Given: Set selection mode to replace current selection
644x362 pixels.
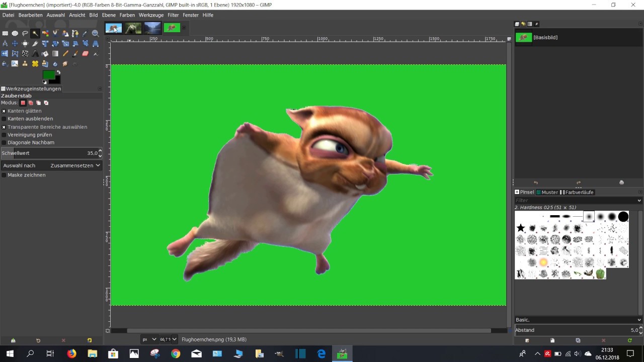Looking at the screenshot, I should click(23, 103).
